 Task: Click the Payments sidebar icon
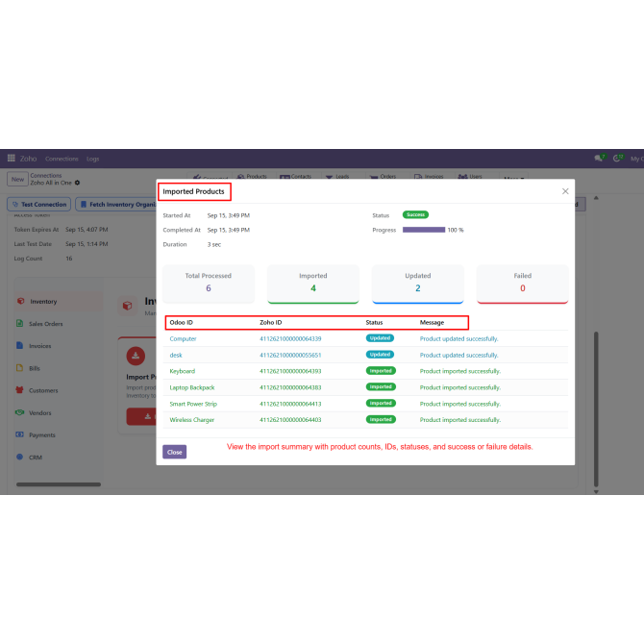coord(20,434)
